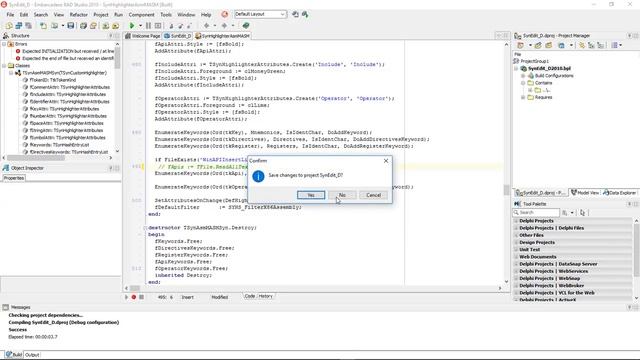
Task: Click the New project icon in Project Manager
Action: [538, 45]
